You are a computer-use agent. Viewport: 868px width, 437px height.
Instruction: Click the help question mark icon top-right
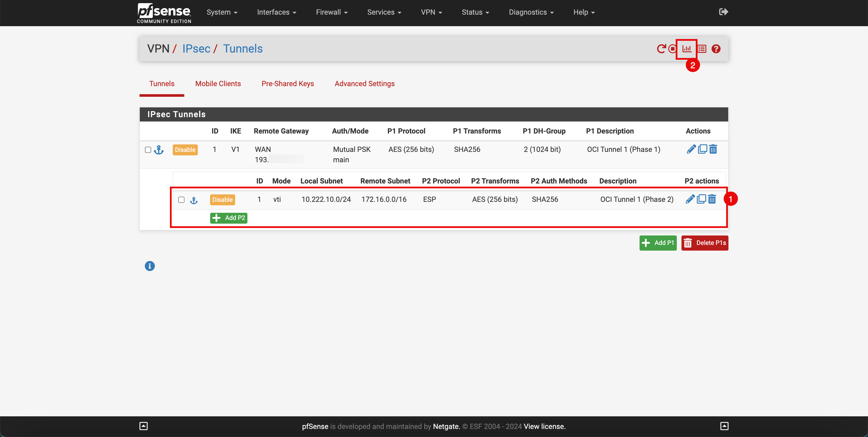(716, 49)
